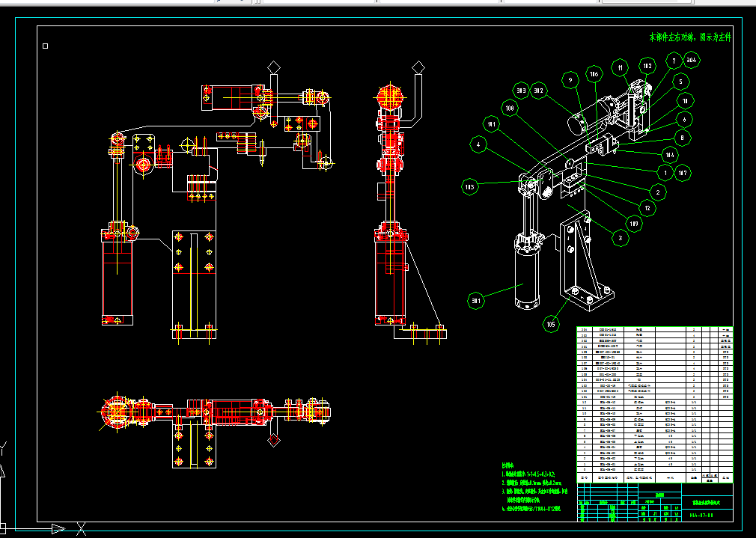Select part balloon number 6

pyautogui.click(x=684, y=119)
